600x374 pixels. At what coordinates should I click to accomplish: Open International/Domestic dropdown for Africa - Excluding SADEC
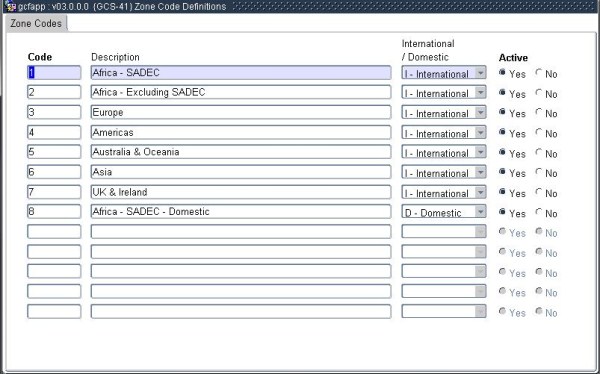[x=444, y=92]
